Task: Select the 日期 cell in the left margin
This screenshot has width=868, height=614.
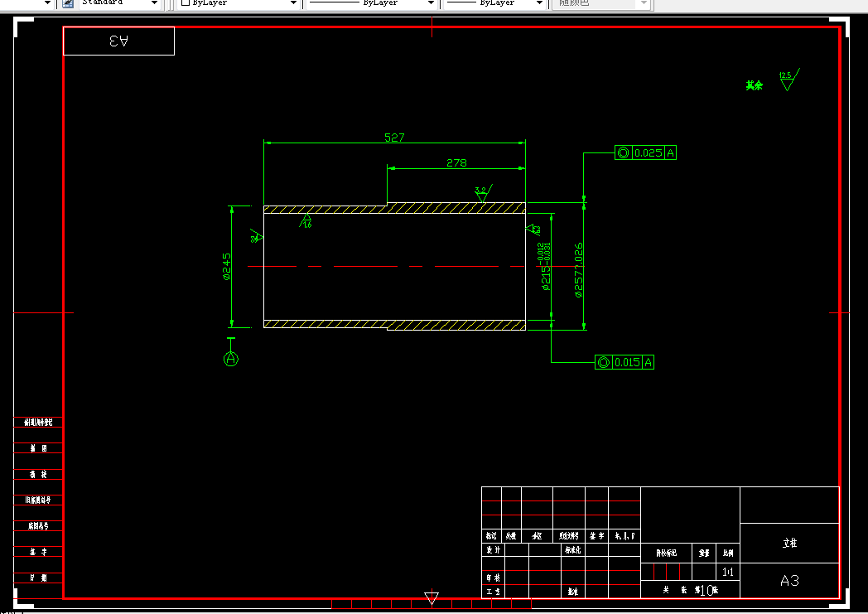Action: tap(38, 578)
